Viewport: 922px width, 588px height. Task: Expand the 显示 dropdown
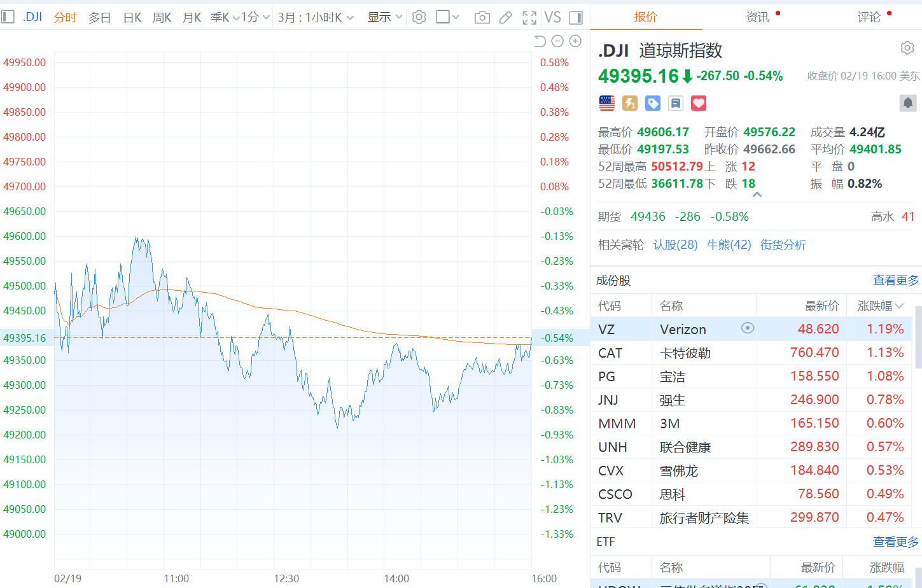tap(385, 17)
